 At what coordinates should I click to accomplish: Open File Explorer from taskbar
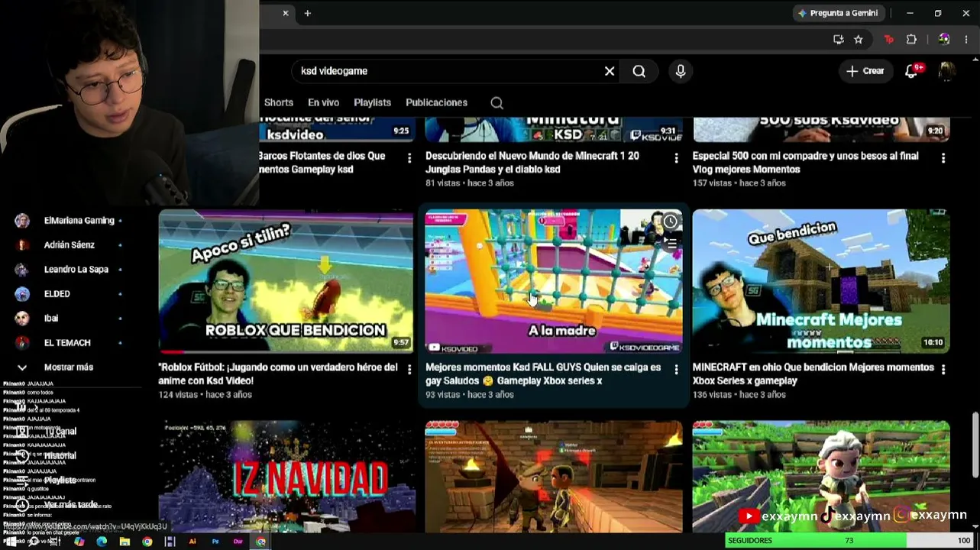(x=125, y=542)
